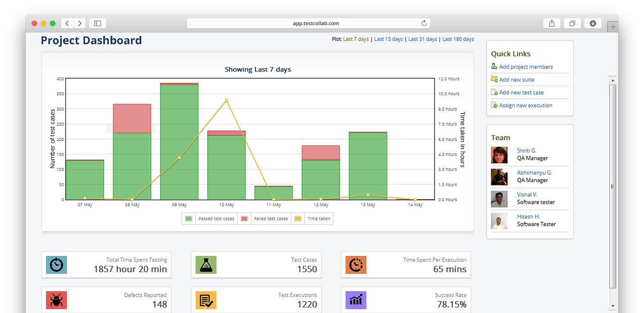This screenshot has width=644, height=313.
Task: Open Vishal V.'s profile link
Action: [x=527, y=194]
